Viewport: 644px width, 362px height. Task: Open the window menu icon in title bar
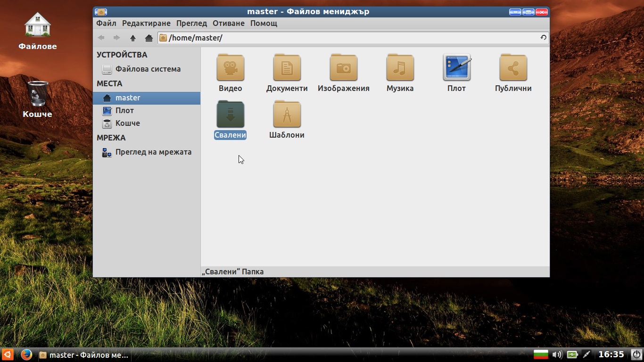click(x=101, y=12)
